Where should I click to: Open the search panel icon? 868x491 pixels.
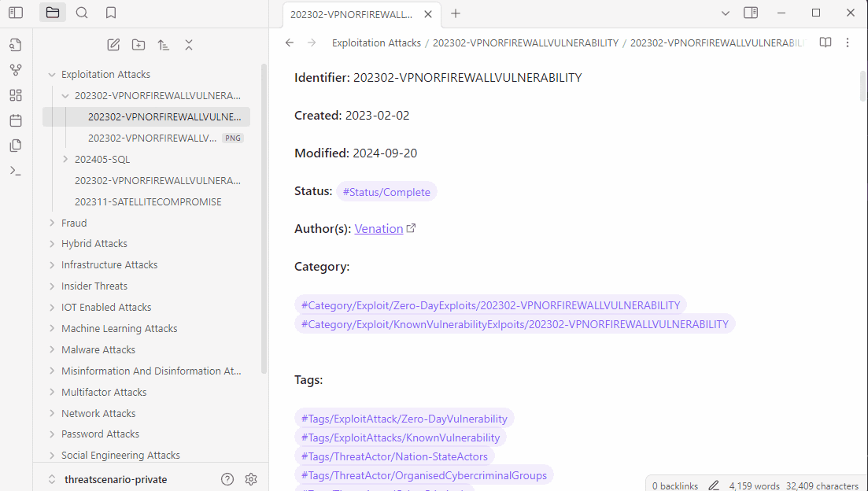tap(82, 13)
